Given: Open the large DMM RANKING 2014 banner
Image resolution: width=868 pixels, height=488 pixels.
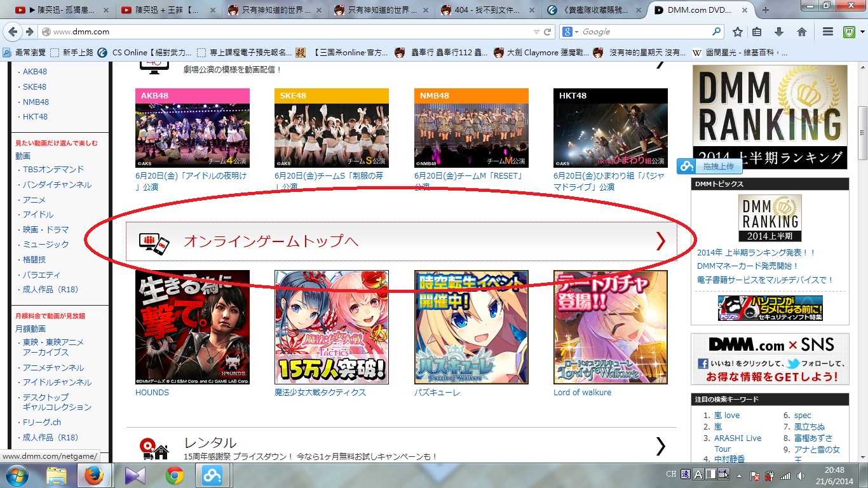Looking at the screenshot, I should click(x=770, y=117).
